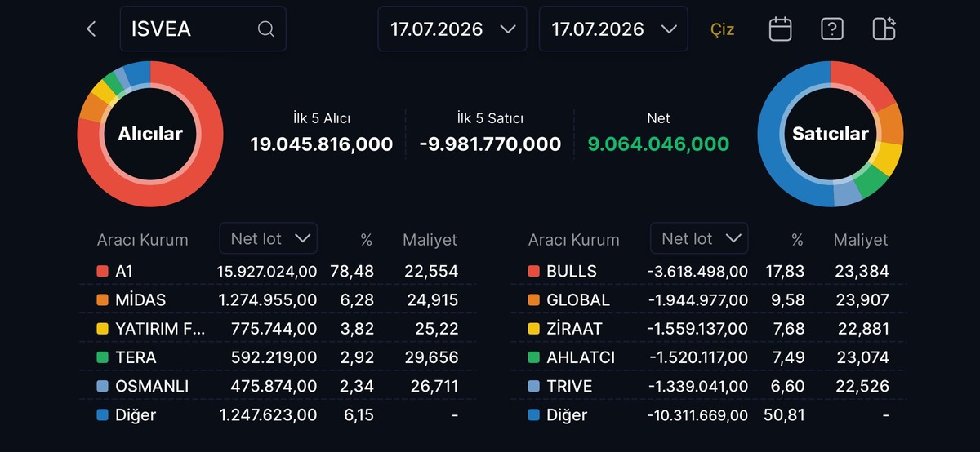
Task: Open the help question mark icon
Action: tap(831, 29)
